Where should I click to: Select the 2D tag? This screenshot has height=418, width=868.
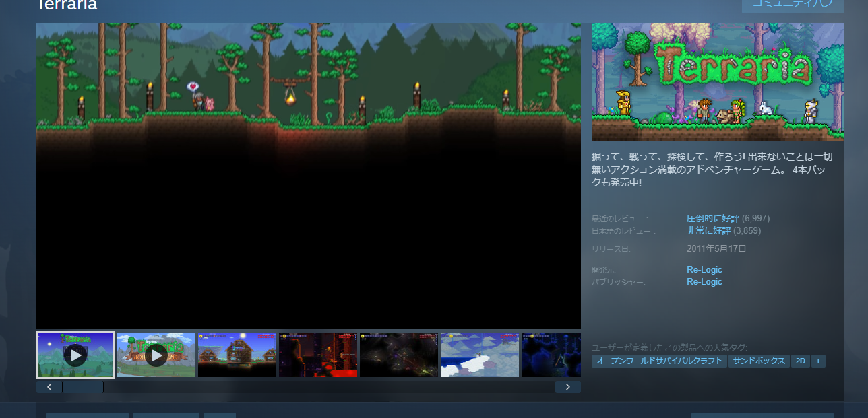pos(801,361)
